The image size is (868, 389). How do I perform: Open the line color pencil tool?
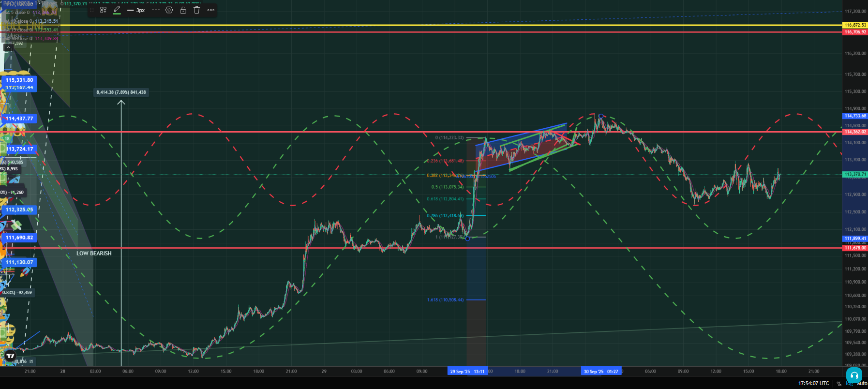pyautogui.click(x=117, y=10)
